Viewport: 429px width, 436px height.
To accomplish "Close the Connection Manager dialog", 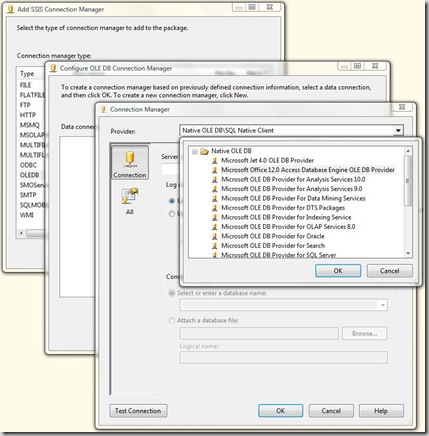I will (402, 107).
